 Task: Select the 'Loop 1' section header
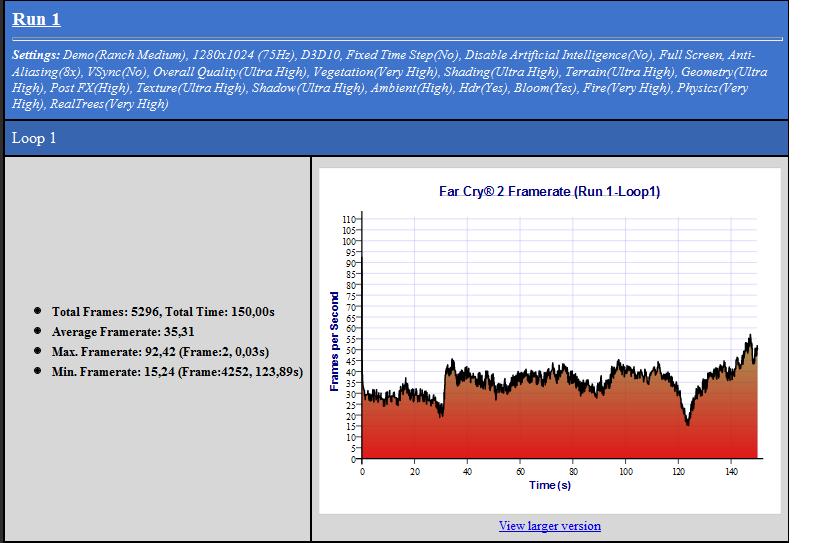pyautogui.click(x=396, y=138)
